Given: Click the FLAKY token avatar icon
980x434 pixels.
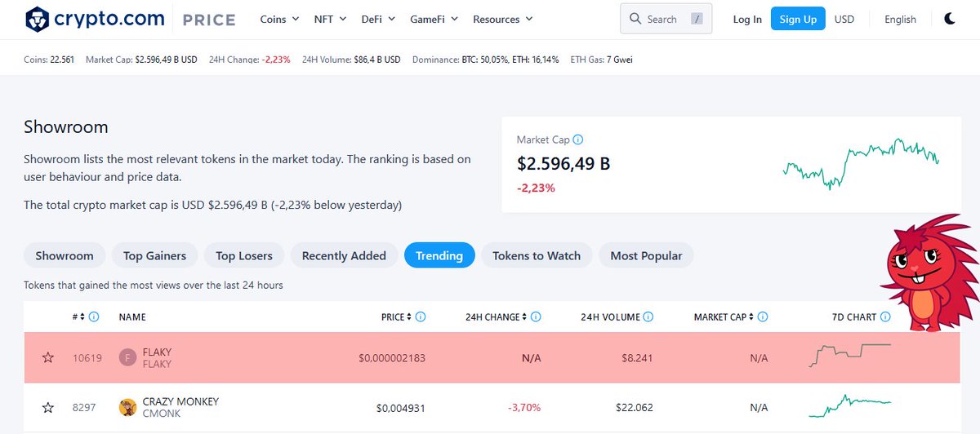Looking at the screenshot, I should (x=127, y=357).
